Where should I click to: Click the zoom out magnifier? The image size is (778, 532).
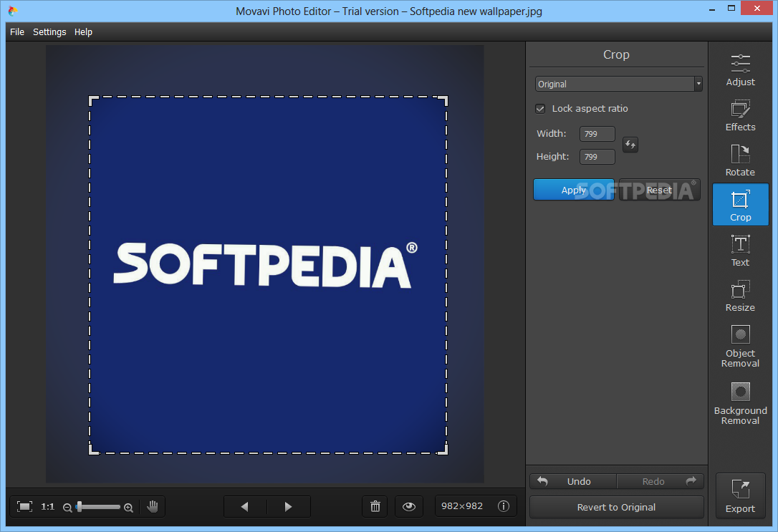(67, 507)
